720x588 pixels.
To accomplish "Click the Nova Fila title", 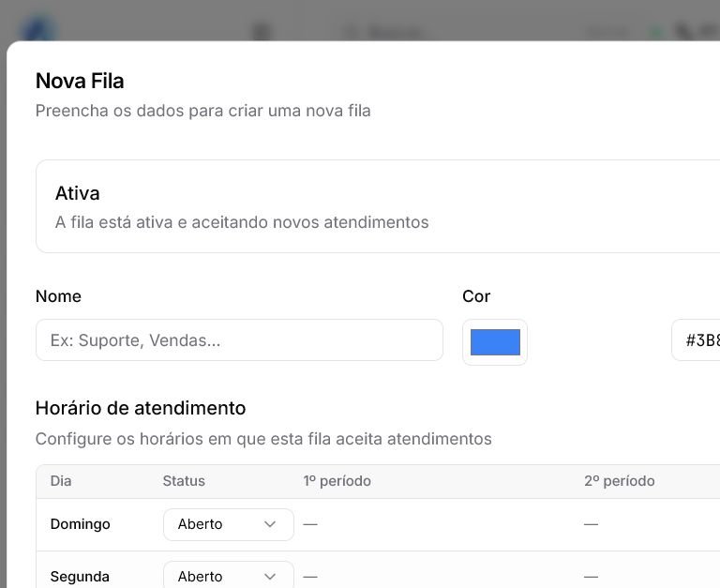I will (x=80, y=81).
